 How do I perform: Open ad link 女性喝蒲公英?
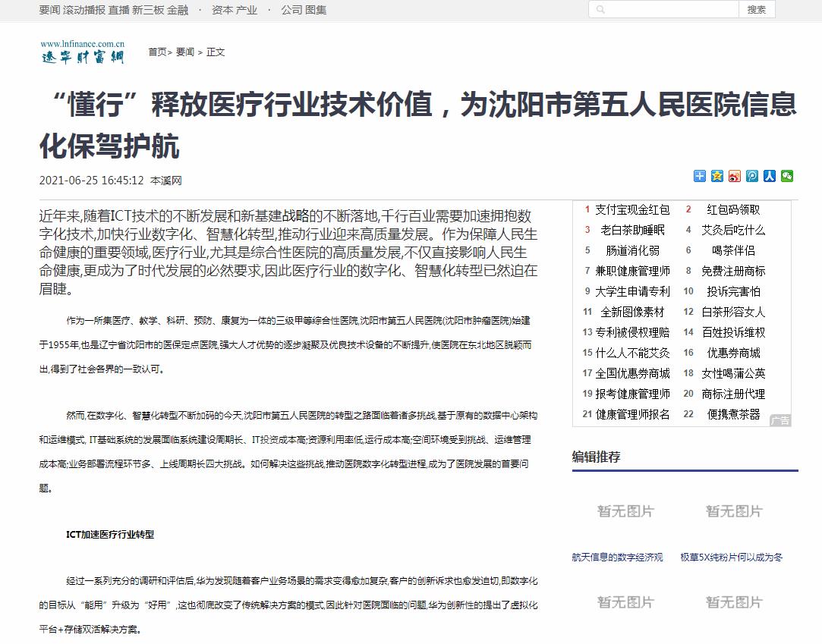(x=733, y=373)
